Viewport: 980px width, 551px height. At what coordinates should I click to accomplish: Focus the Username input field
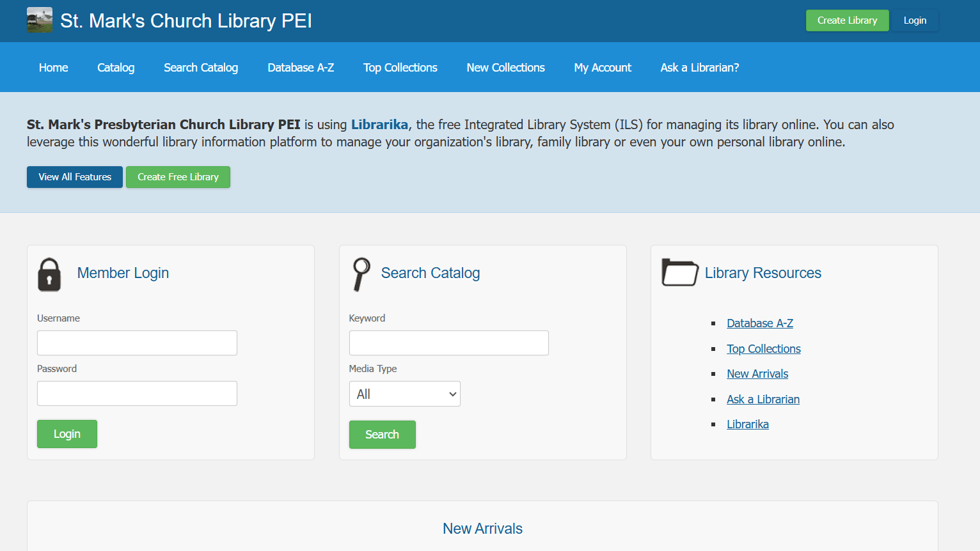click(x=137, y=343)
